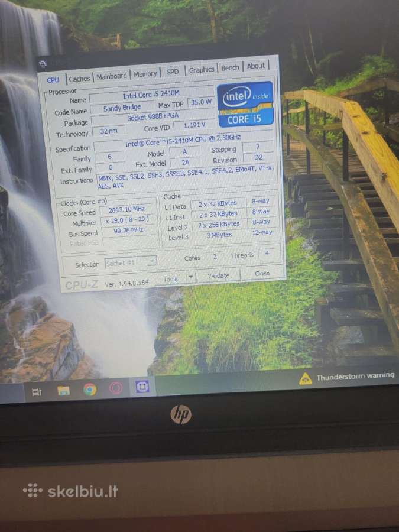Click the x 29.0 (8 - 29) multiplier value

pos(127,220)
